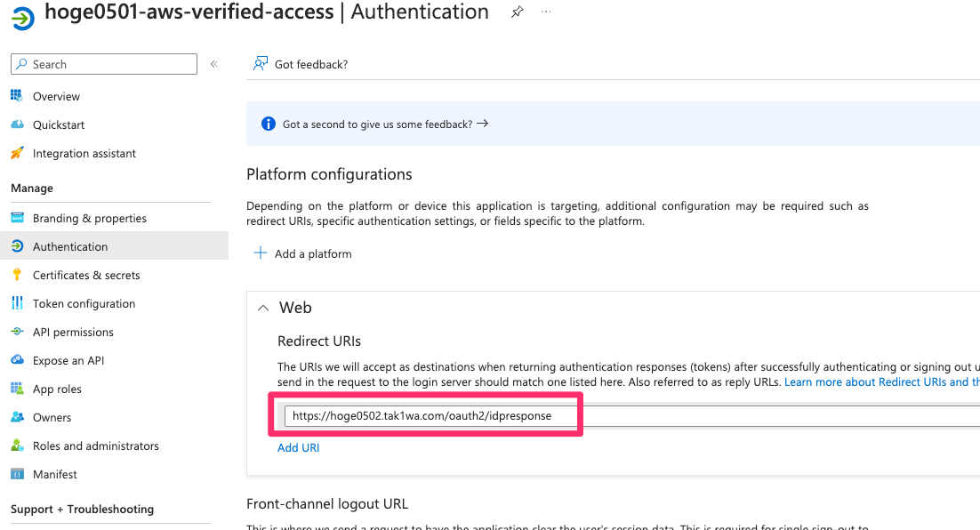This screenshot has height=530, width=980.
Task: Open Integration assistant rocket icon
Action: [18, 153]
